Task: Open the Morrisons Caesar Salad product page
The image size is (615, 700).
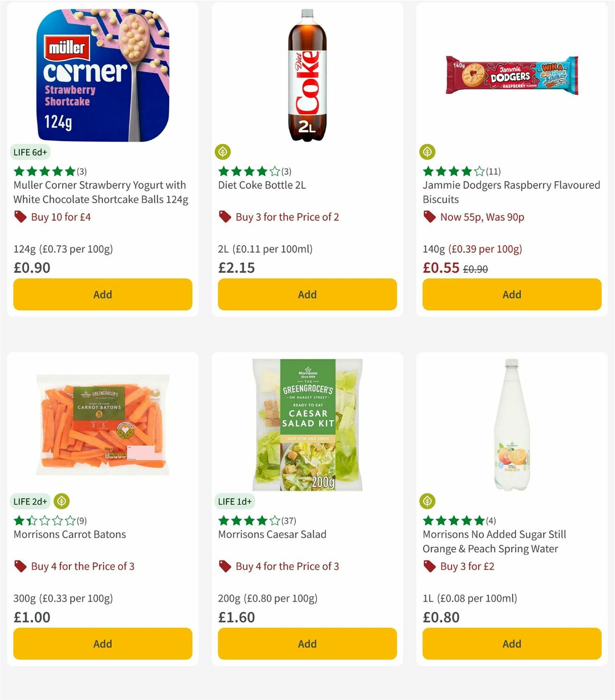Action: tap(272, 534)
